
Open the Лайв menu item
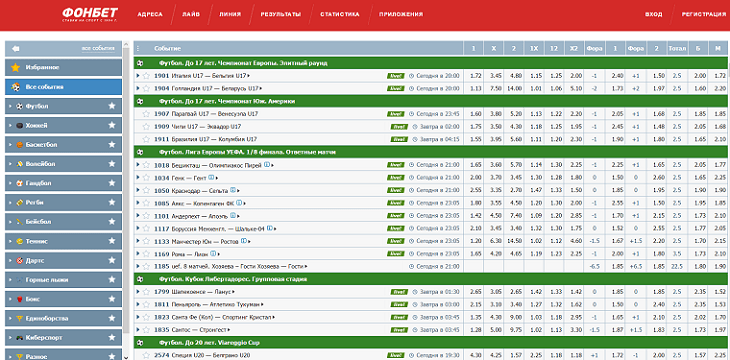(x=191, y=14)
